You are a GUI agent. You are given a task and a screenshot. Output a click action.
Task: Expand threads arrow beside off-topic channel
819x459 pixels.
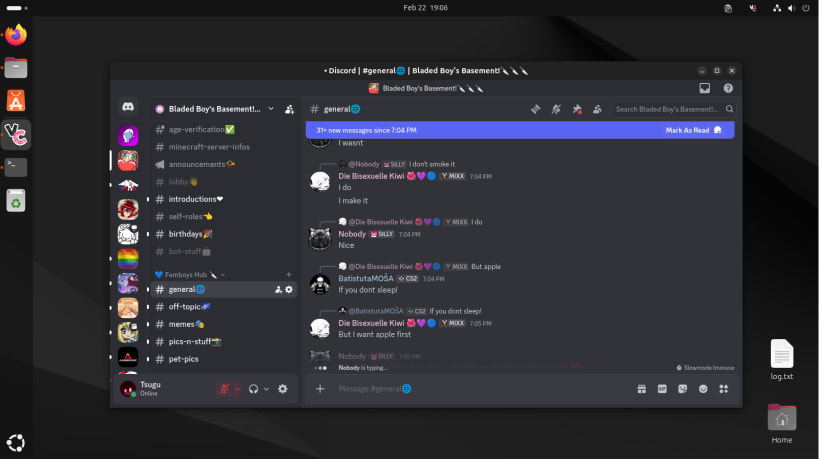148,307
